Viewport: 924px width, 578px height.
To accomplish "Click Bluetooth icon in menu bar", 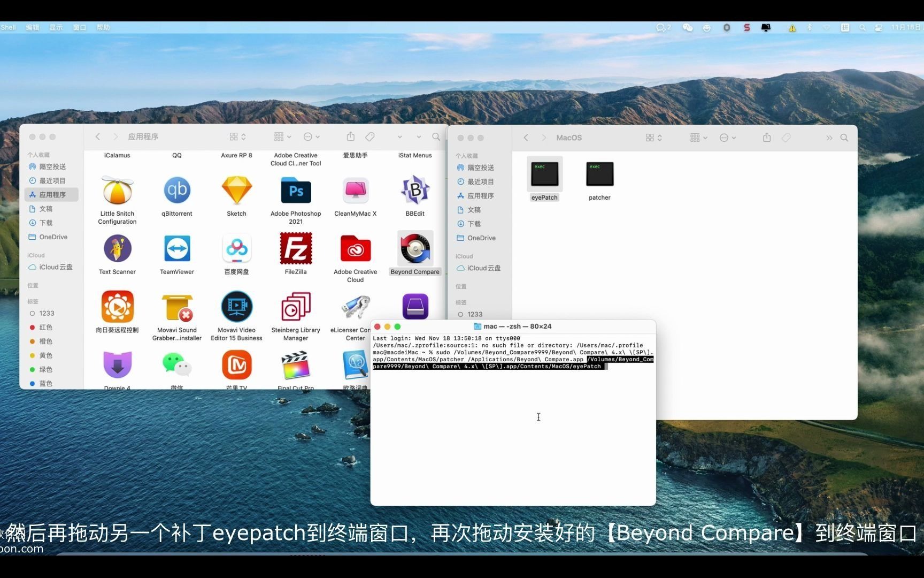I will coord(809,27).
